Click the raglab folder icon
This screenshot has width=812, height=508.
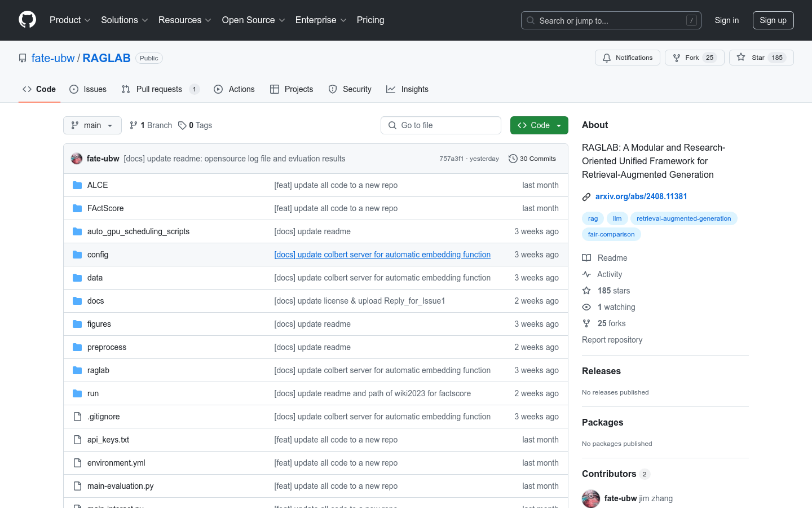coord(77,370)
